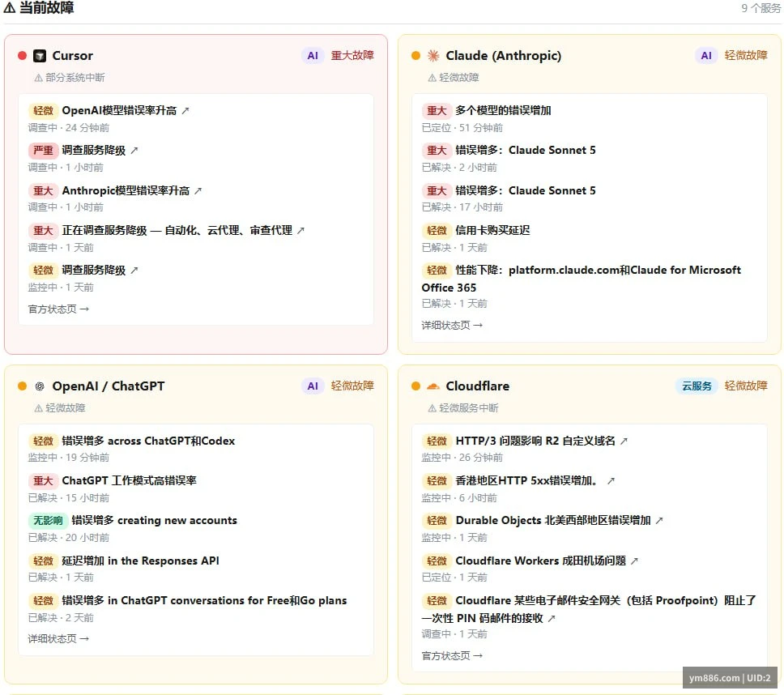Click timestamp 已解决 · 15 小时前
The width and height of the screenshot is (784, 695).
coord(69,498)
